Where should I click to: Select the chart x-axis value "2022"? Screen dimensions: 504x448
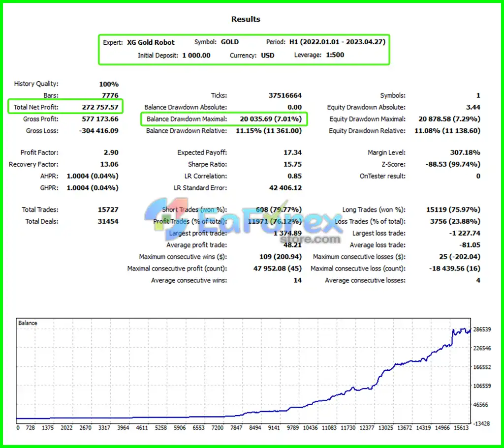tap(66, 428)
